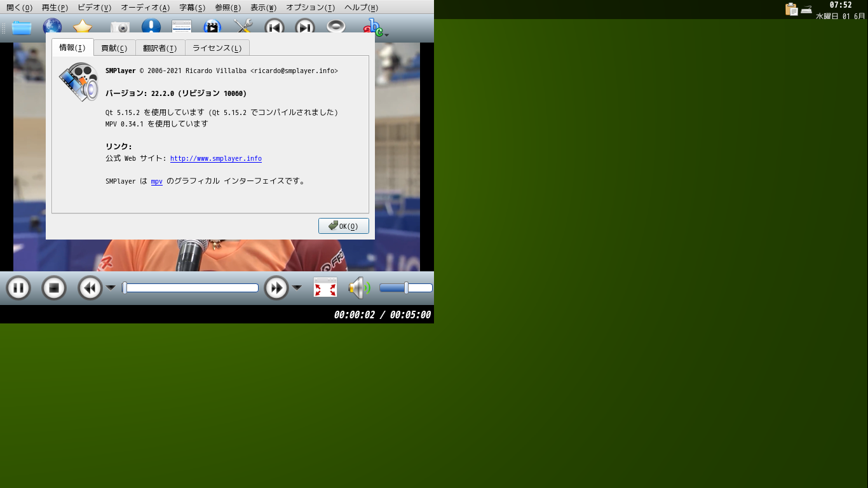This screenshot has height=488, width=868.
Task: Jump to previous item in playlist
Action: point(274,27)
